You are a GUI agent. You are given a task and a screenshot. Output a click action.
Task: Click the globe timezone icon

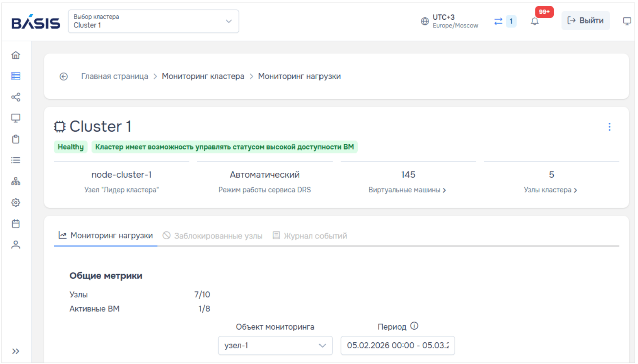(x=425, y=21)
